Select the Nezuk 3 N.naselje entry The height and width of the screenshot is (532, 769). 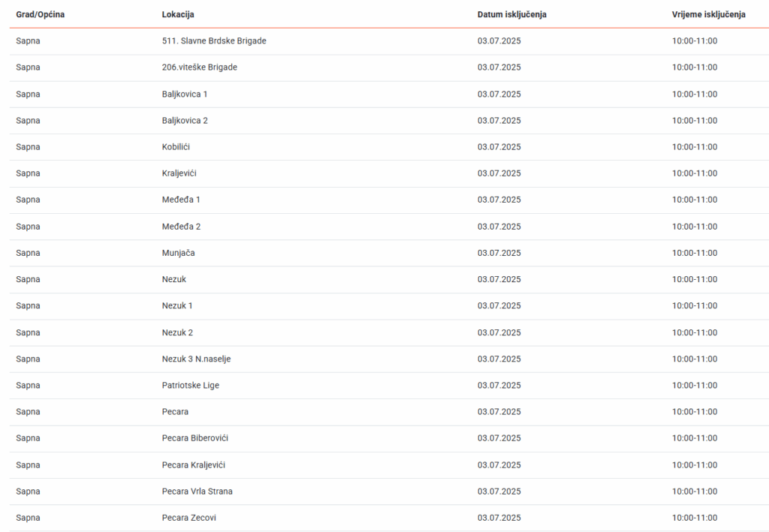point(196,359)
